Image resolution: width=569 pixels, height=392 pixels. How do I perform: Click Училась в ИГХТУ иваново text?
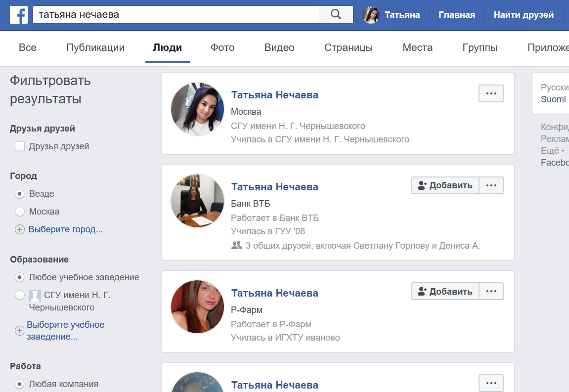click(285, 338)
